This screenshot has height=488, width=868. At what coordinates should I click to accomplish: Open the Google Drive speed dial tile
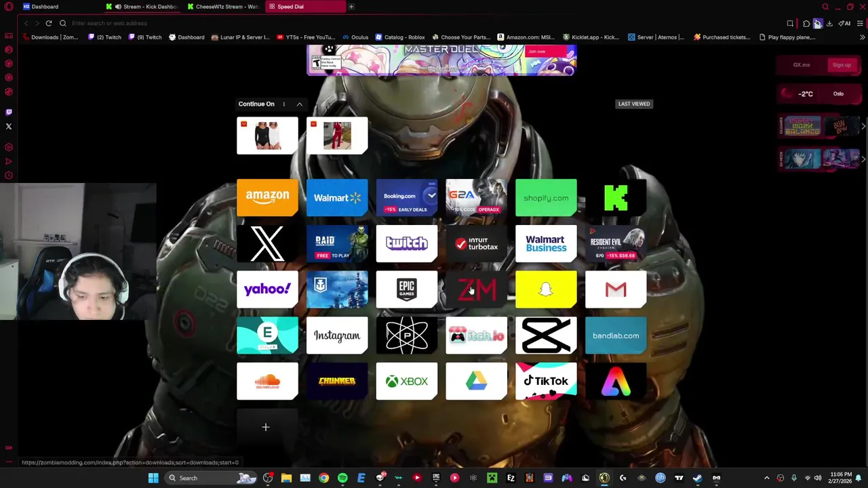click(x=476, y=381)
